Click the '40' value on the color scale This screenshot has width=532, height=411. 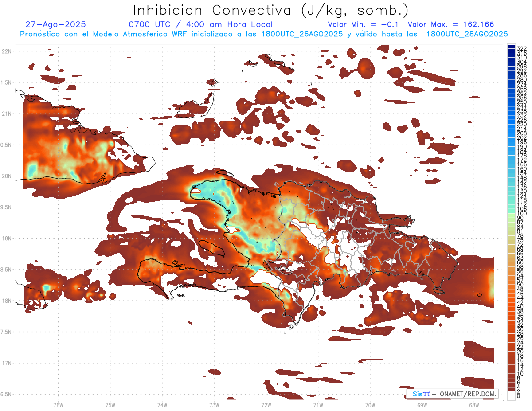520,307
